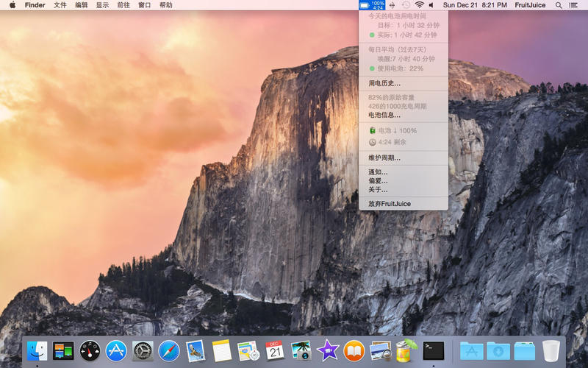Viewport: 588px width, 368px height.
Task: Open the 编辑 menu
Action: tap(82, 5)
